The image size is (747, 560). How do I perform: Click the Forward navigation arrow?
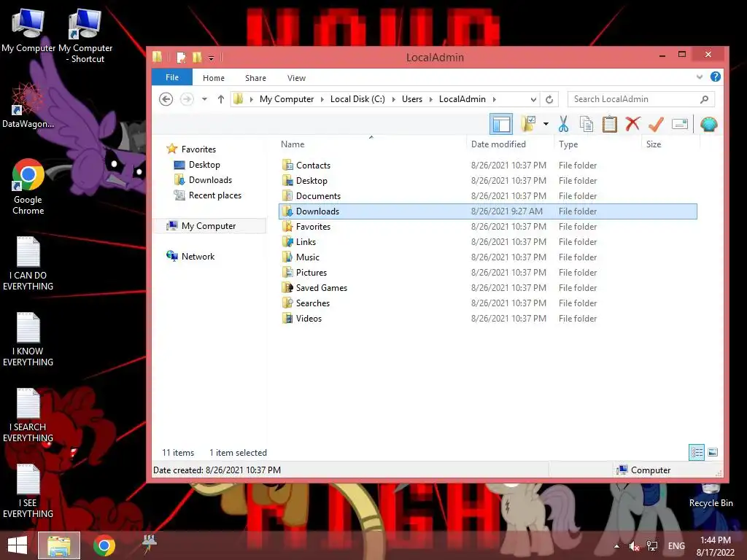[x=187, y=99]
